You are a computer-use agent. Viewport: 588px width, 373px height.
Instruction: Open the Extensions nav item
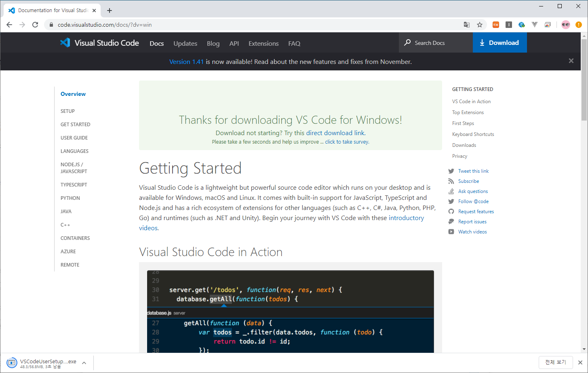pyautogui.click(x=263, y=43)
